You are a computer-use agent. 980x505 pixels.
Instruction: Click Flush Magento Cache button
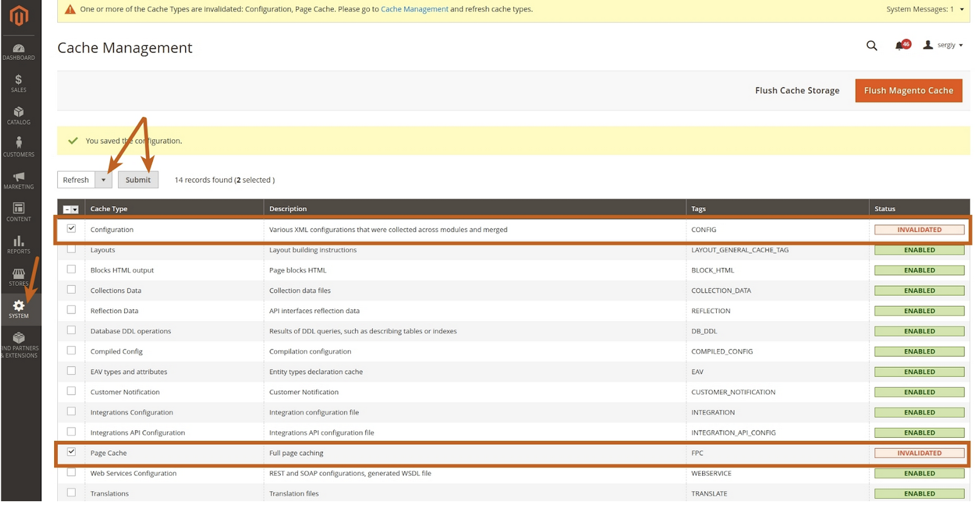pos(909,91)
